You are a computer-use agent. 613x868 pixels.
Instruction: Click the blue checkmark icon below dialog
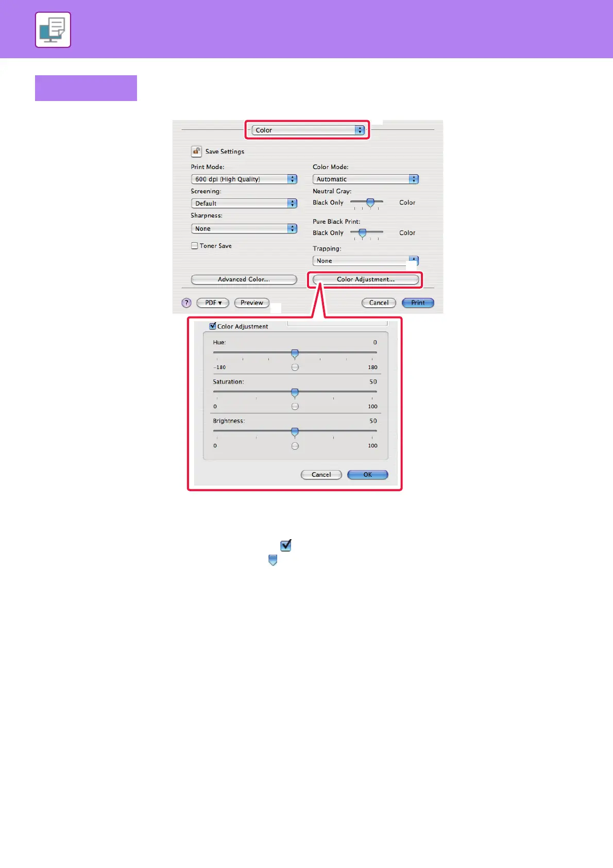tap(286, 545)
